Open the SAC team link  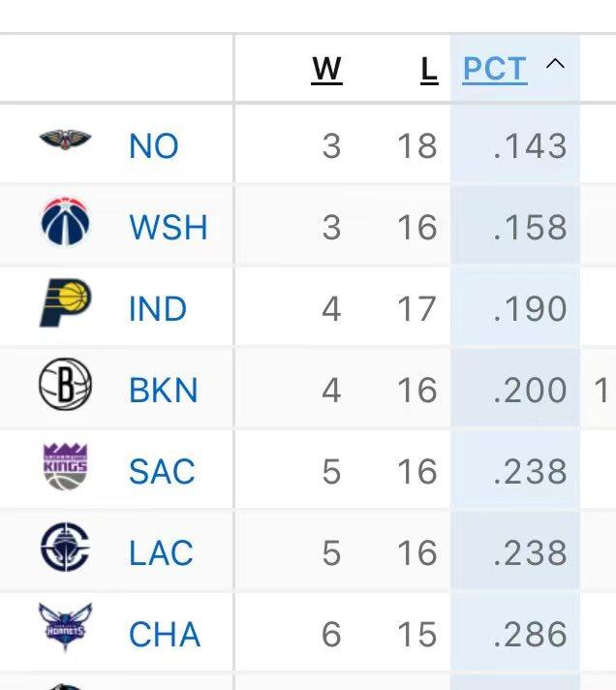click(x=162, y=472)
